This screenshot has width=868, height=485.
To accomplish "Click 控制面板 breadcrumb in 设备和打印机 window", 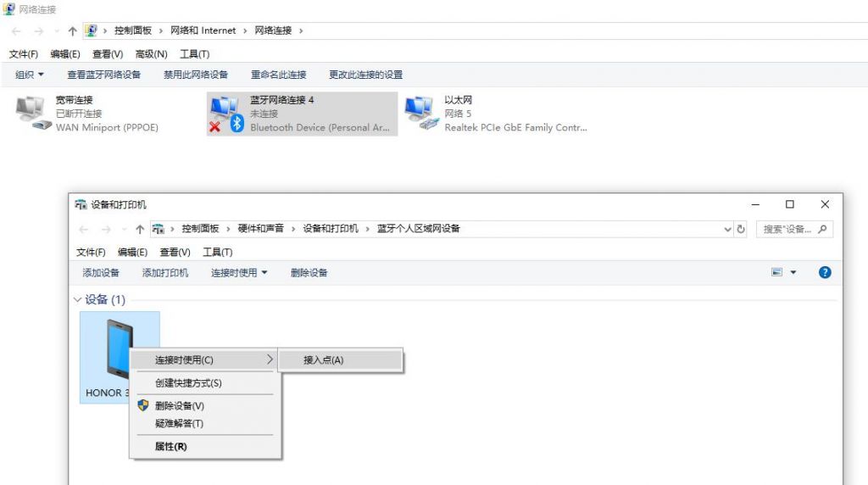I will (200, 229).
